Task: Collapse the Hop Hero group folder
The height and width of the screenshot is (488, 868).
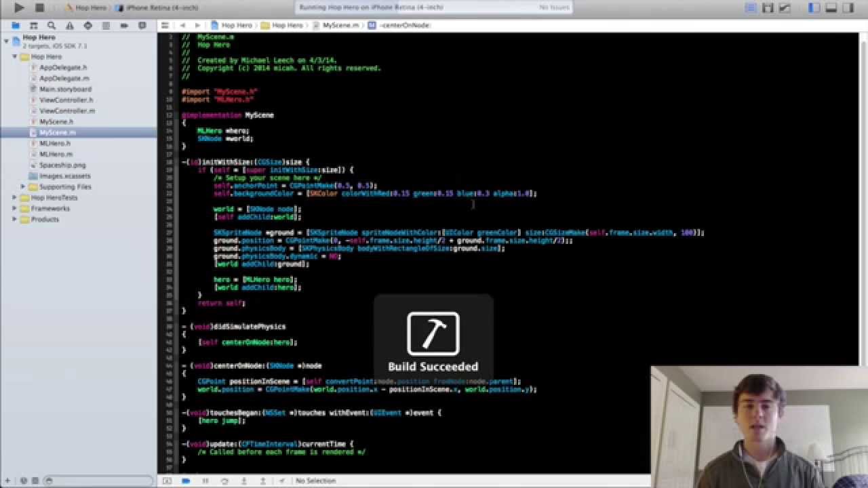Action: pos(15,57)
